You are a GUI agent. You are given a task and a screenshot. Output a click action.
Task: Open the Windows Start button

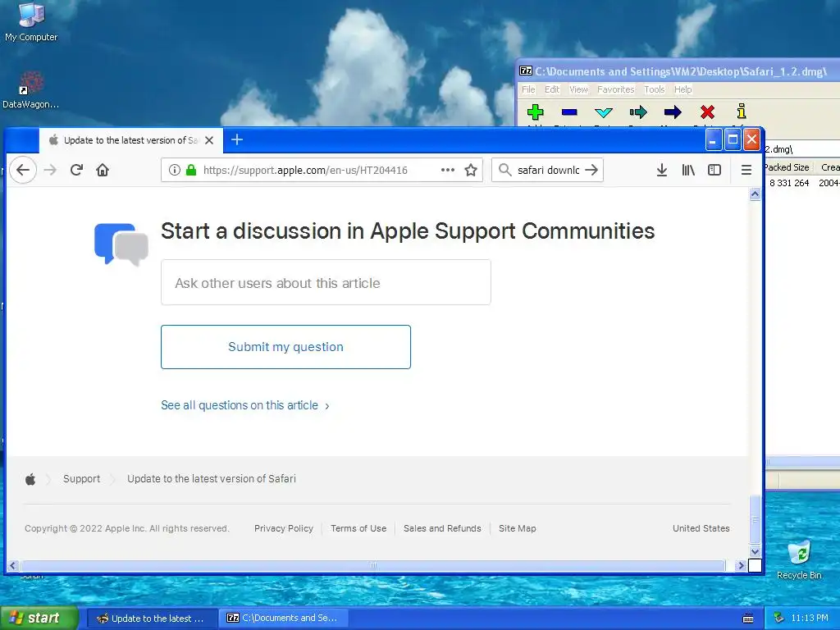click(39, 618)
